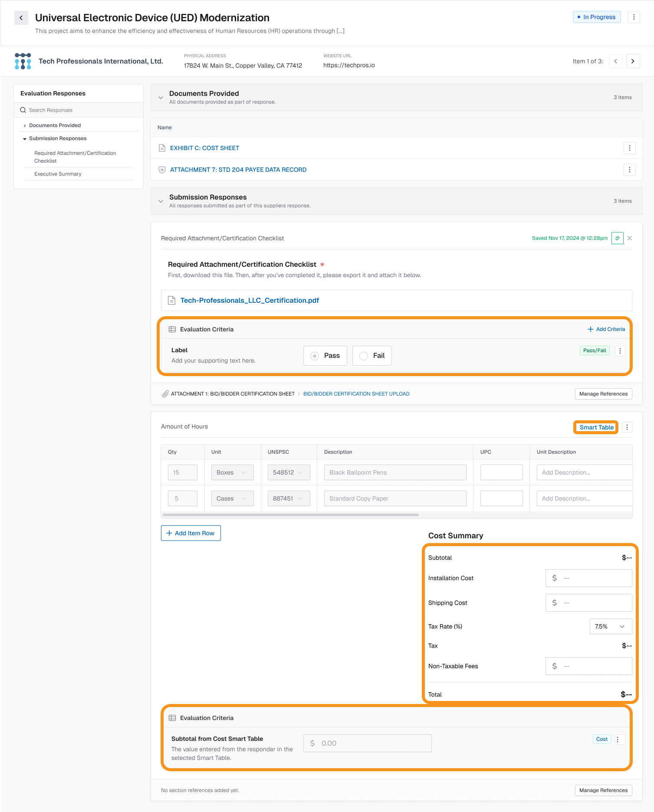Select Executive Summary in the sidebar
This screenshot has width=654, height=812.
58,174
